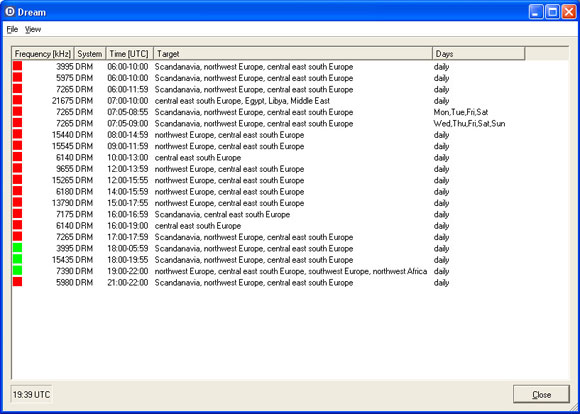
Task: Sort by Time [UTC] column header
Action: (x=129, y=54)
